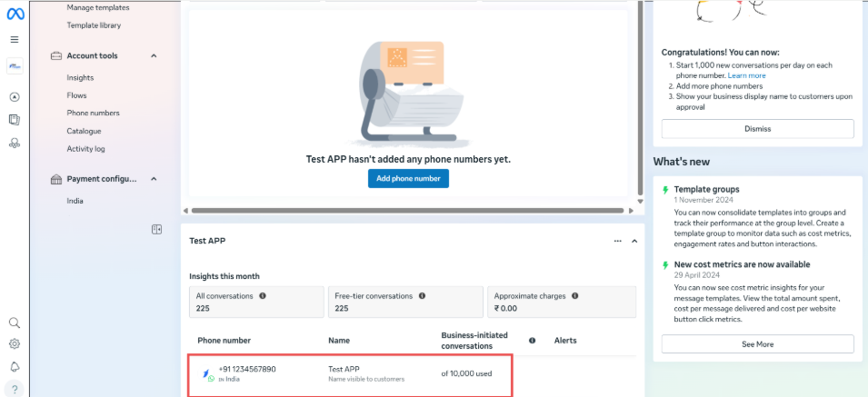Open the hamburger menu in left rail

(15, 40)
